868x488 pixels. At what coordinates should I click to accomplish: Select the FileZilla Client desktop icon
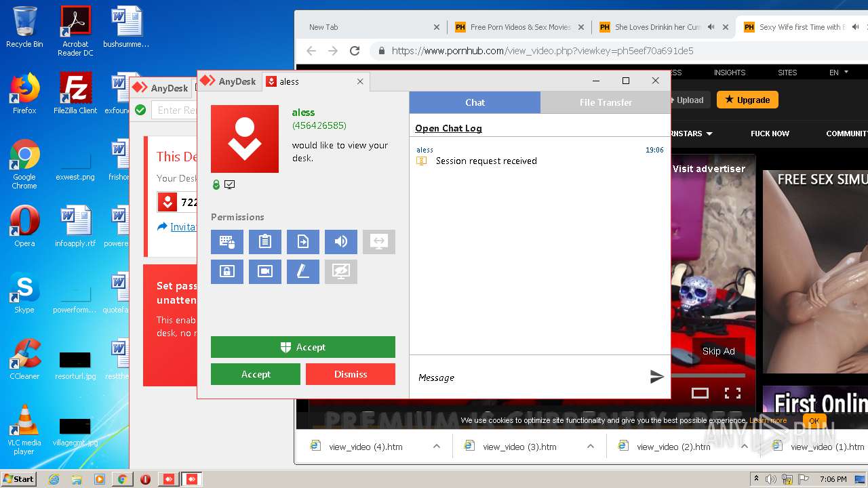tap(75, 94)
